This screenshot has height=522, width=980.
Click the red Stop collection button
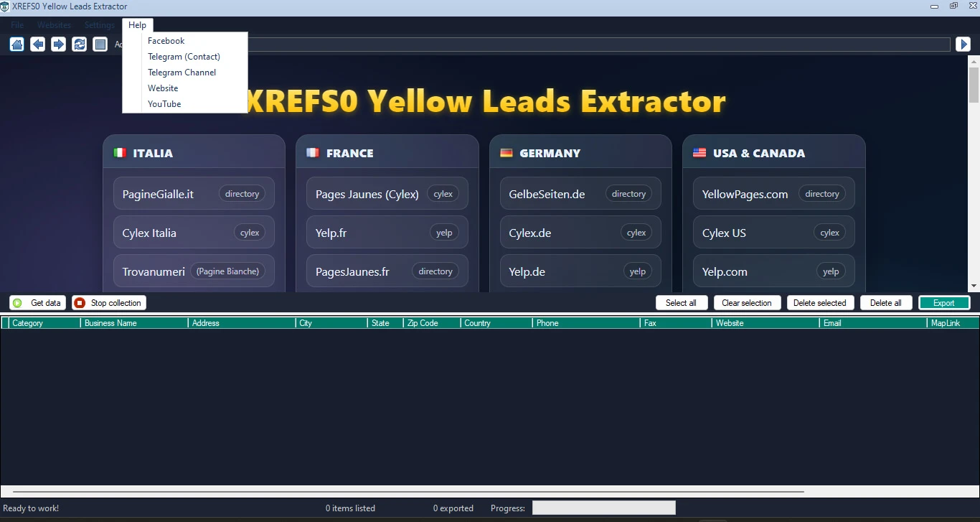(109, 303)
